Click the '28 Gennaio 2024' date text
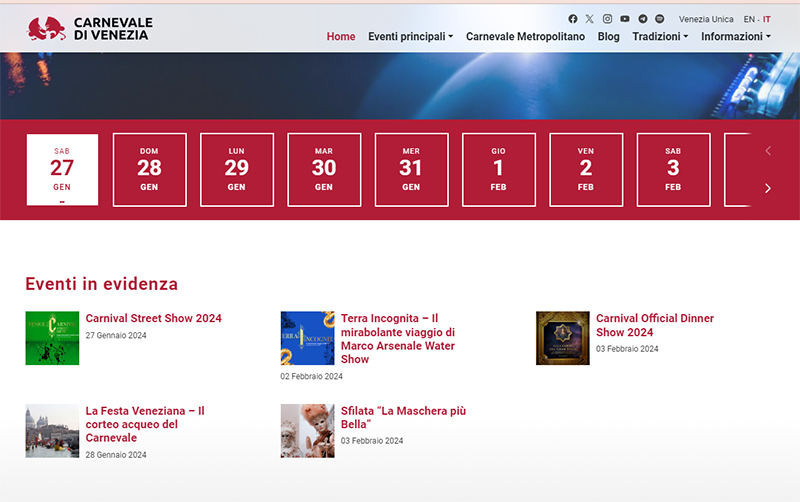Image resolution: width=800 pixels, height=502 pixels. (116, 455)
